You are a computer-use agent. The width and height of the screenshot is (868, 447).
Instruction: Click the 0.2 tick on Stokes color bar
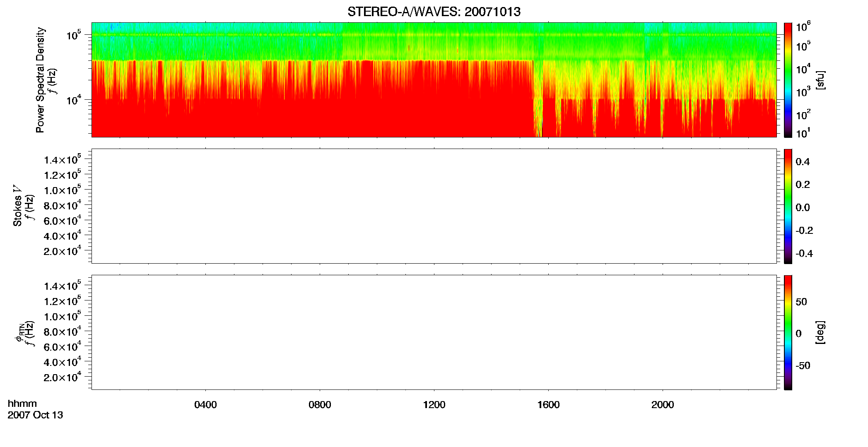tap(803, 185)
